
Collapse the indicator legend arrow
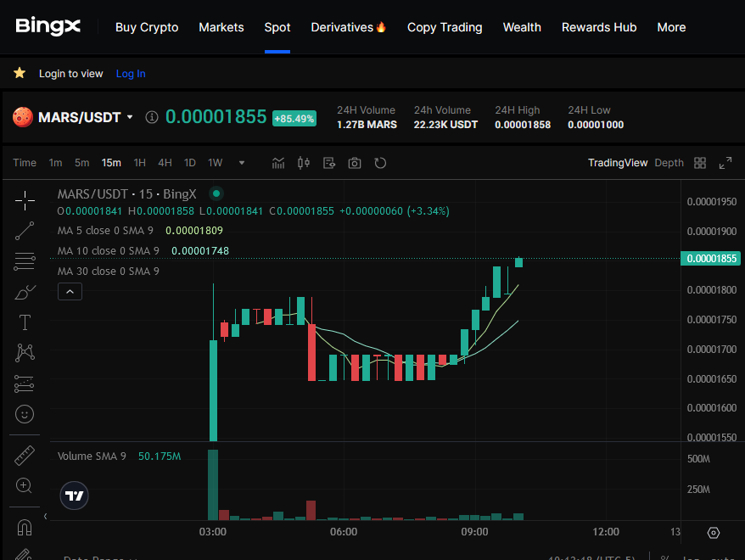[70, 292]
